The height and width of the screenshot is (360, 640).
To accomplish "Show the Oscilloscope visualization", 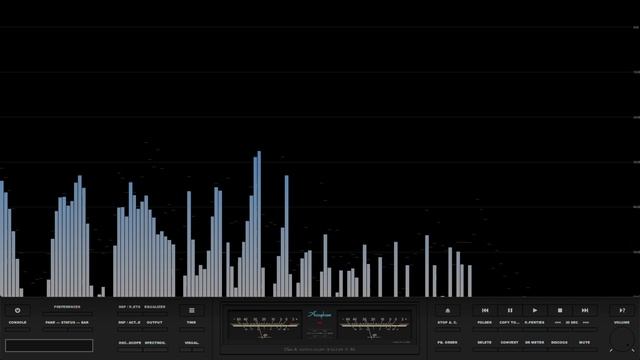I will coord(129,343).
